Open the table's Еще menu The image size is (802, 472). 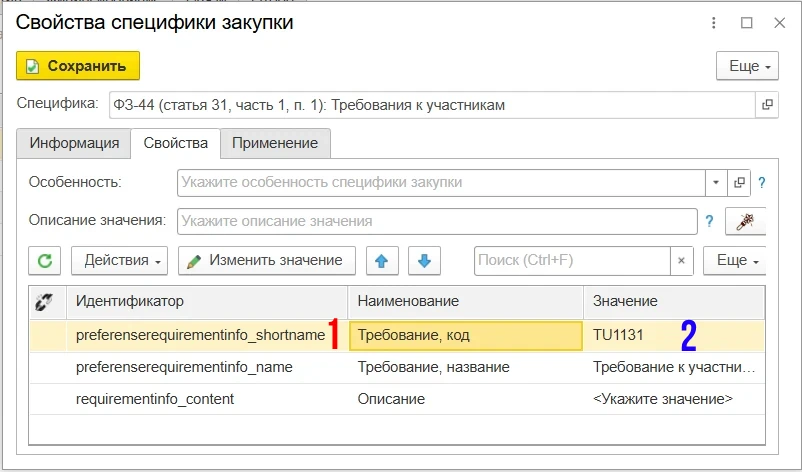[x=735, y=261]
